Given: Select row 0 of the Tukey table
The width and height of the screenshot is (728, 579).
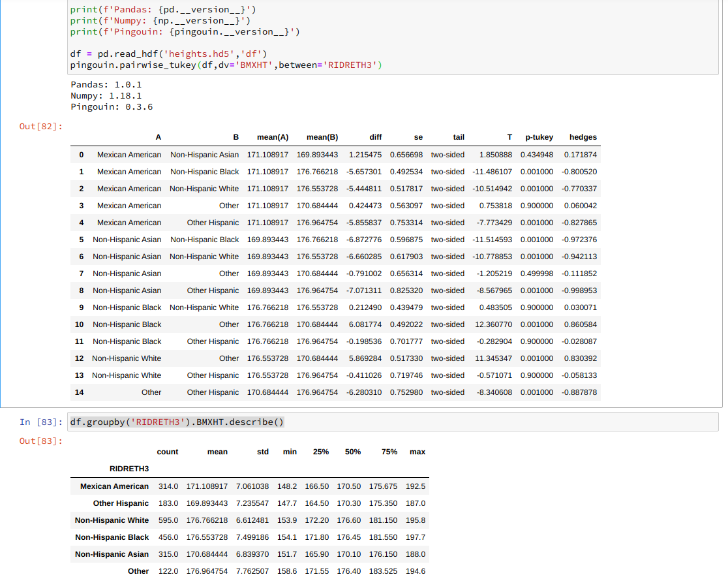Looking at the screenshot, I should 261,155.
